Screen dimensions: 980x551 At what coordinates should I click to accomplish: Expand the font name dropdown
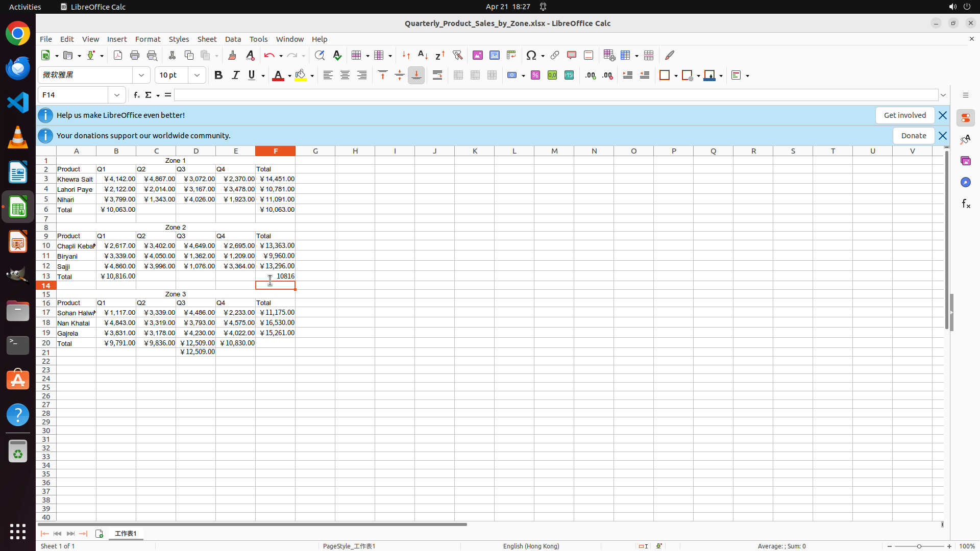point(141,75)
